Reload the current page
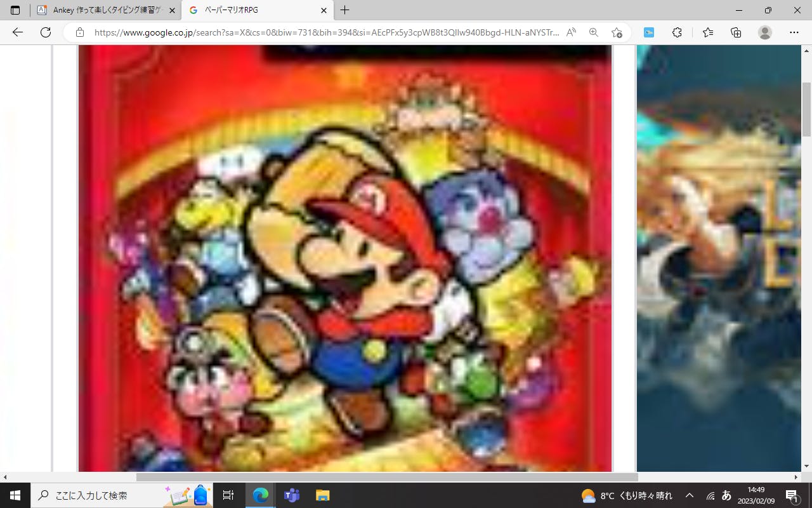Screen dimensions: 812x508 [46, 32]
